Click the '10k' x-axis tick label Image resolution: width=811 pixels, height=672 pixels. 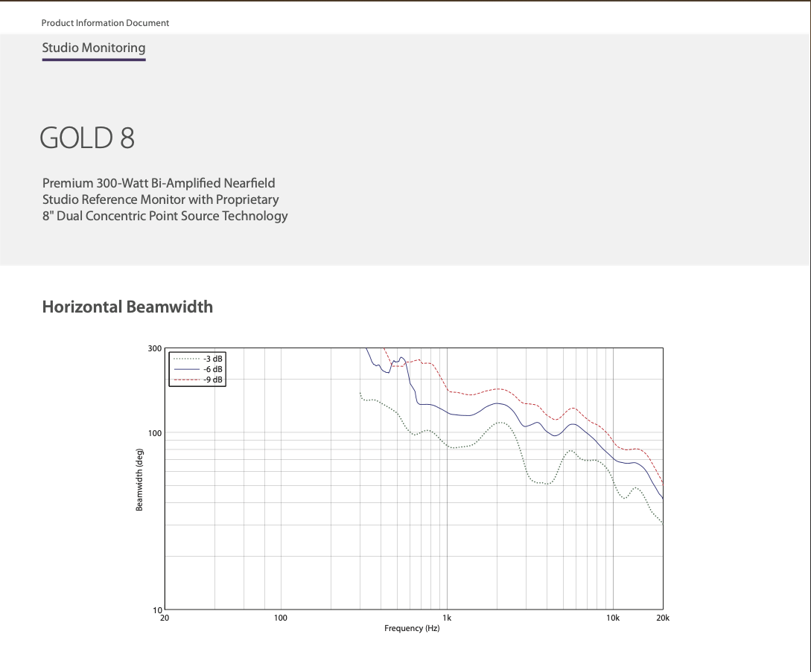[613, 618]
